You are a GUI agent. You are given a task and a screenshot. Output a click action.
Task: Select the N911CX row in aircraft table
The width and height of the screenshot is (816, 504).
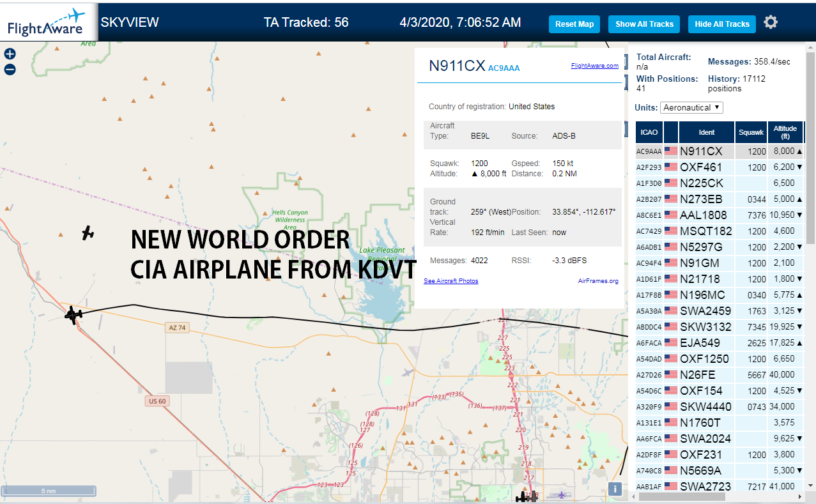(x=720, y=151)
